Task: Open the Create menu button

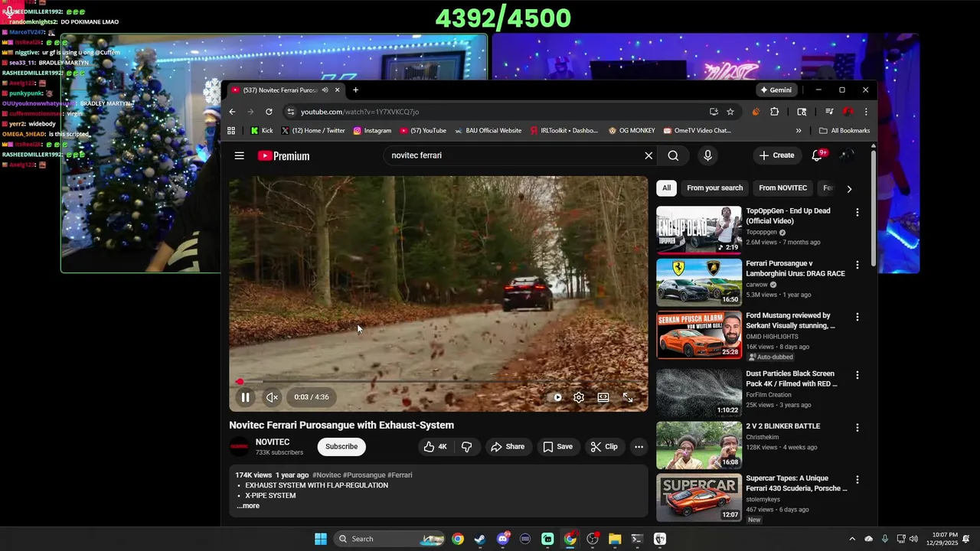Action: click(x=776, y=155)
